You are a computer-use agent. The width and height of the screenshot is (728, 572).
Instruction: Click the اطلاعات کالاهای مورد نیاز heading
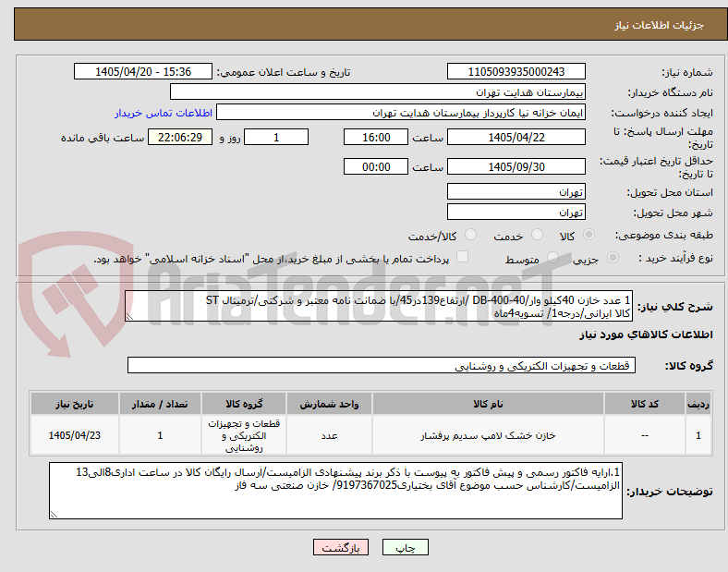(x=646, y=335)
